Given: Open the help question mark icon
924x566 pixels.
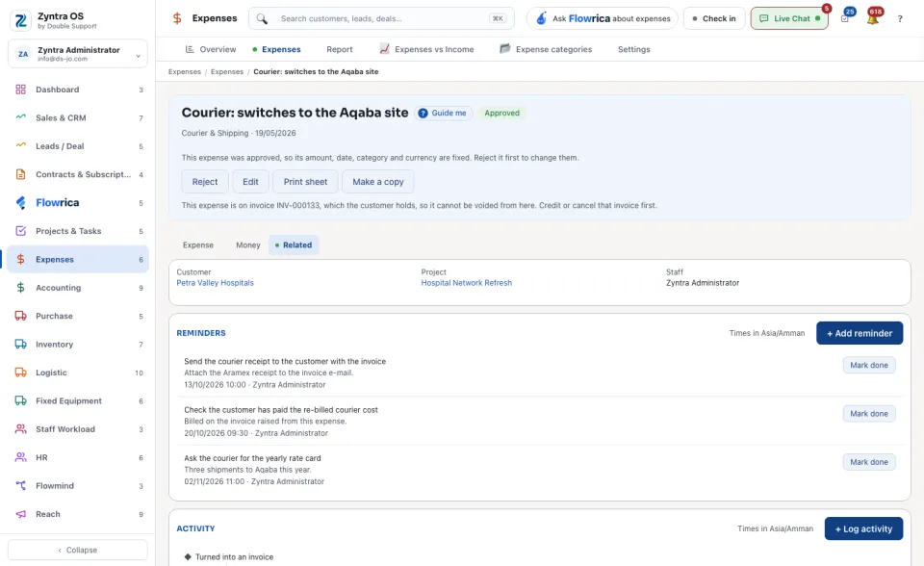Looking at the screenshot, I should click(x=900, y=19).
